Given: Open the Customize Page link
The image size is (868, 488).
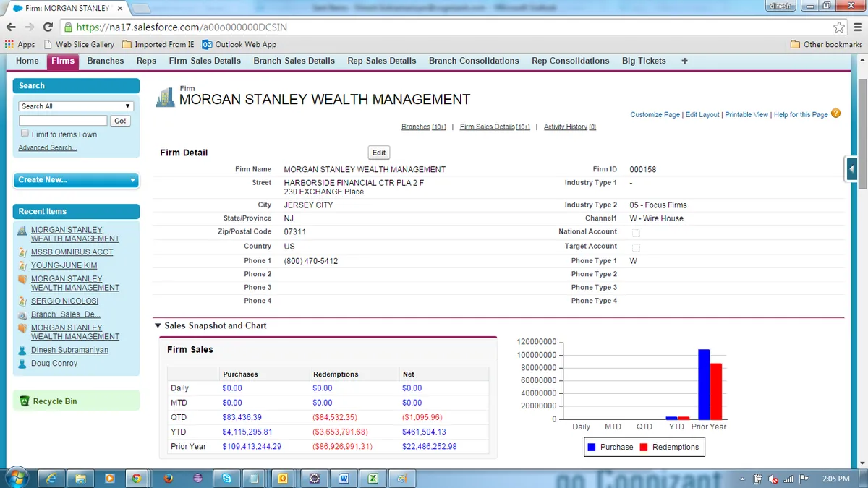Looking at the screenshot, I should (655, 115).
